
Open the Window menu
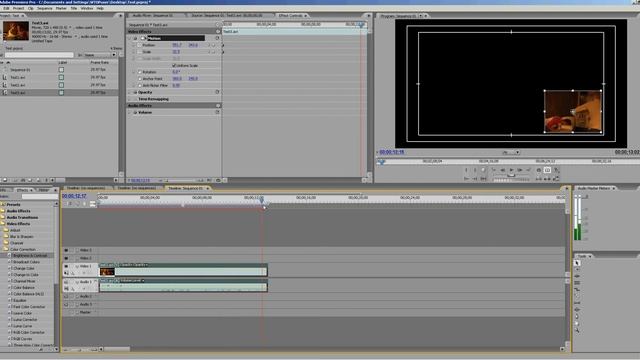[x=87, y=8]
